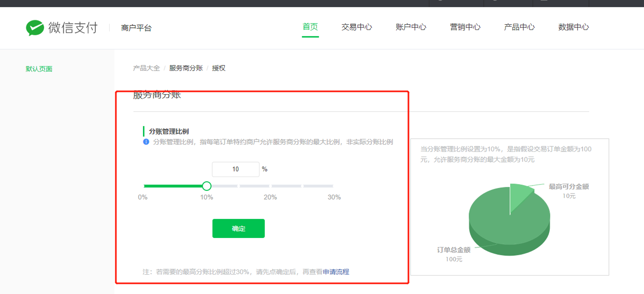Click the 20% slider label
This screenshot has width=644, height=294.
(x=270, y=197)
